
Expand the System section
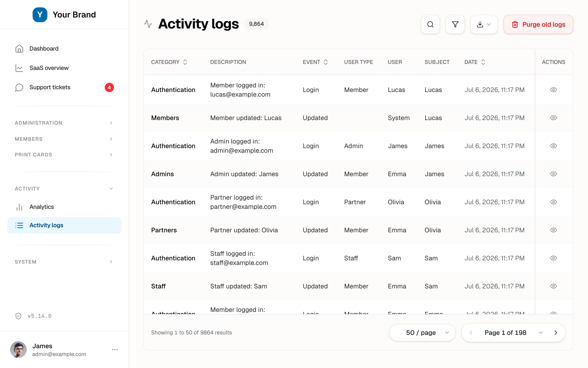[64, 262]
